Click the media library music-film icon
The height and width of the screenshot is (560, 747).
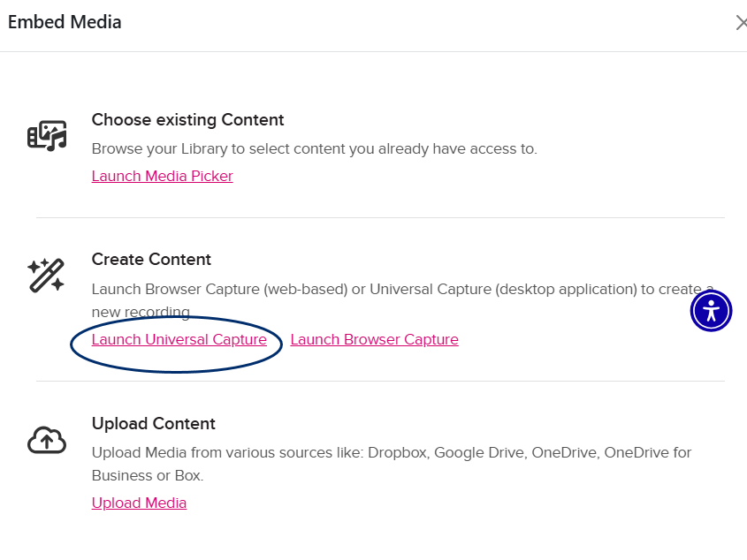(46, 134)
